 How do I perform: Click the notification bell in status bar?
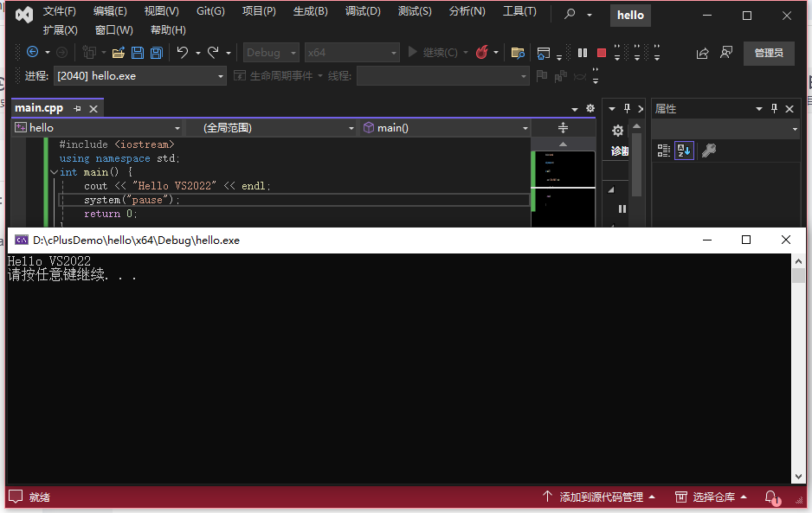coord(771,497)
